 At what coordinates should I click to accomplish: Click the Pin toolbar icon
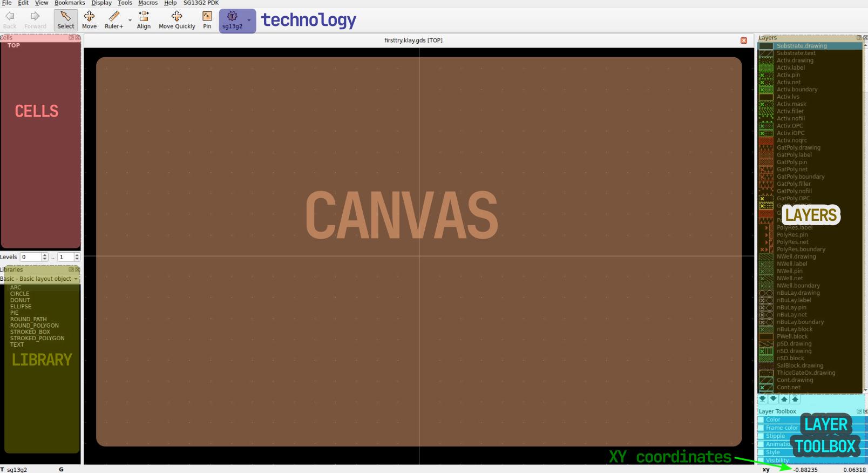tap(207, 20)
